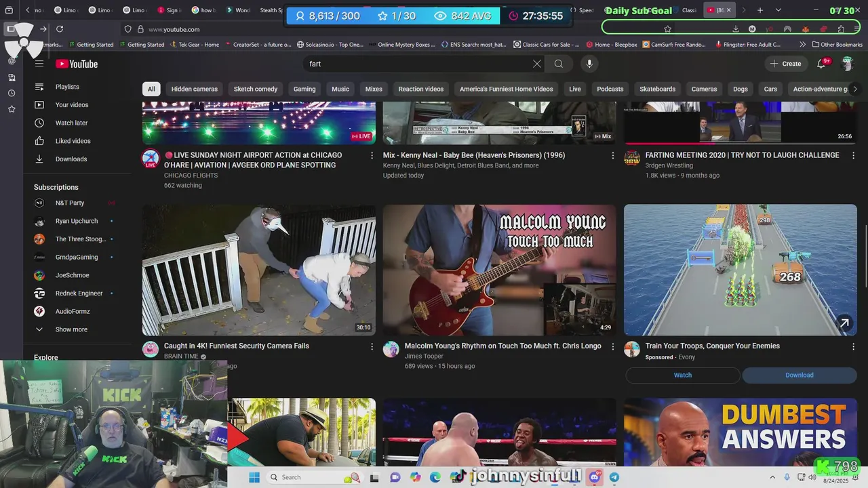This screenshot has height=488, width=868.
Task: Open The Three Stooges subscription
Action: tap(77, 239)
